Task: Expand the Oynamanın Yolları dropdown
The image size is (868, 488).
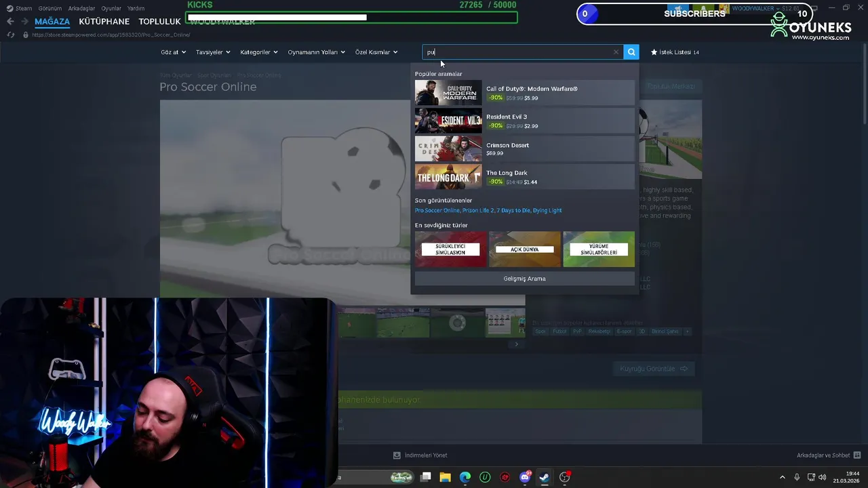Action: pos(317,52)
